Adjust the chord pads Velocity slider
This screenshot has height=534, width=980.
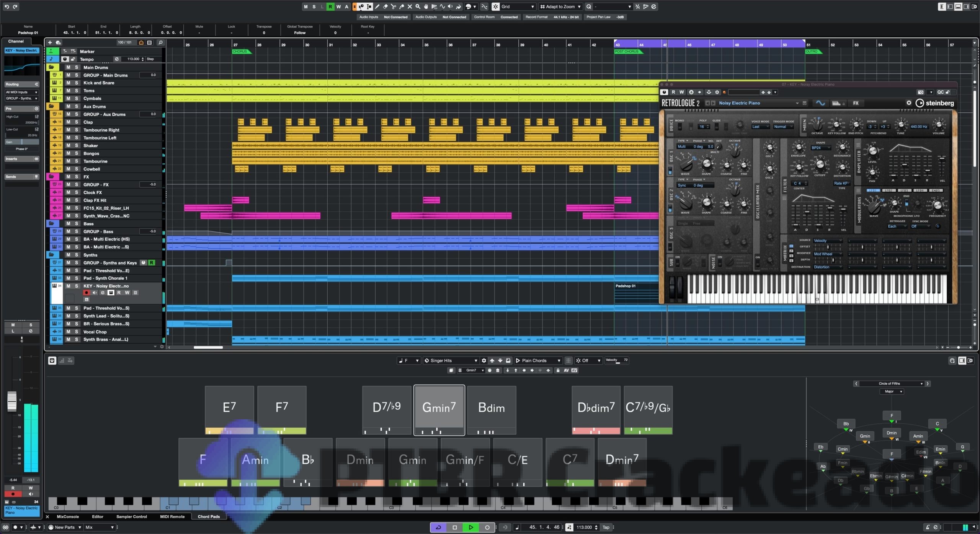(x=616, y=360)
